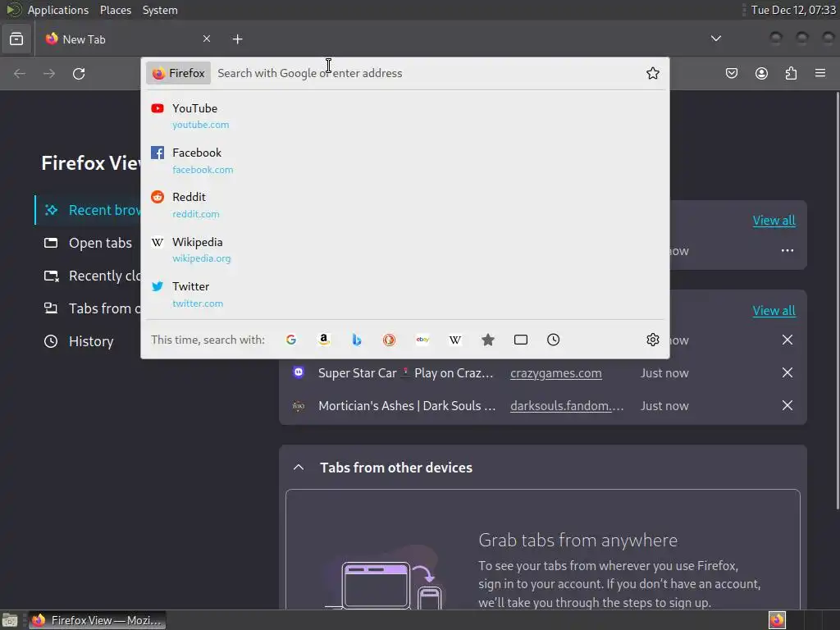This screenshot has height=630, width=840.
Task: Select Recent browsing in Firefox View sidebar
Action: tap(88, 210)
